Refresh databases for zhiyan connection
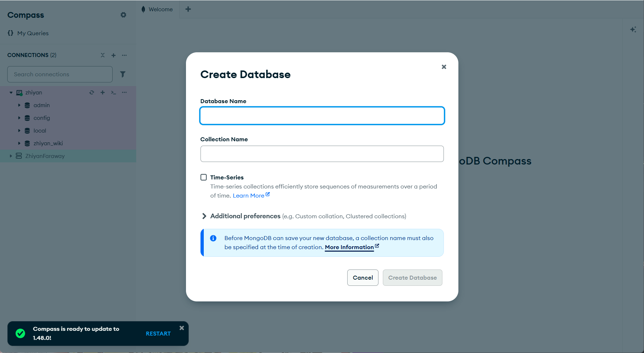644x353 pixels. tap(92, 93)
